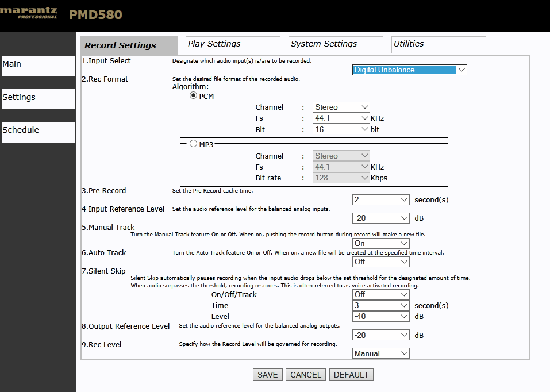
Task: Select the PCM algorithm radio button
Action: coord(193,95)
